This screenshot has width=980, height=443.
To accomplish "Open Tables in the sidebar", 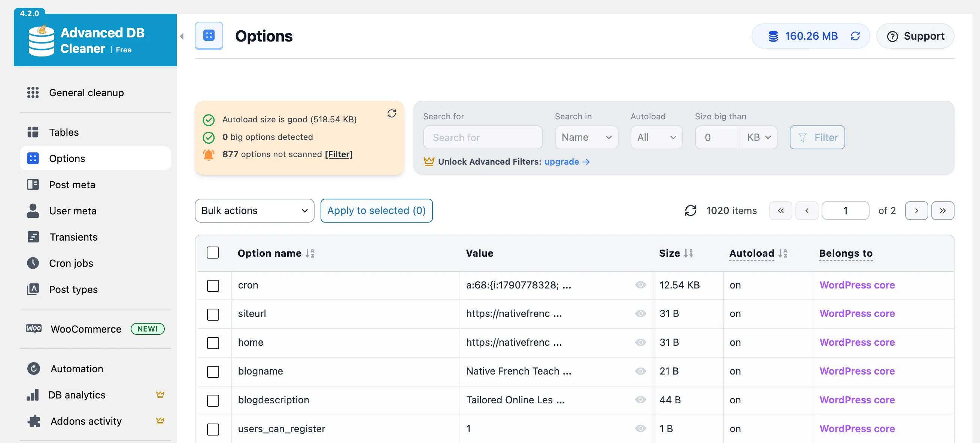I will pyautogui.click(x=95, y=132).
